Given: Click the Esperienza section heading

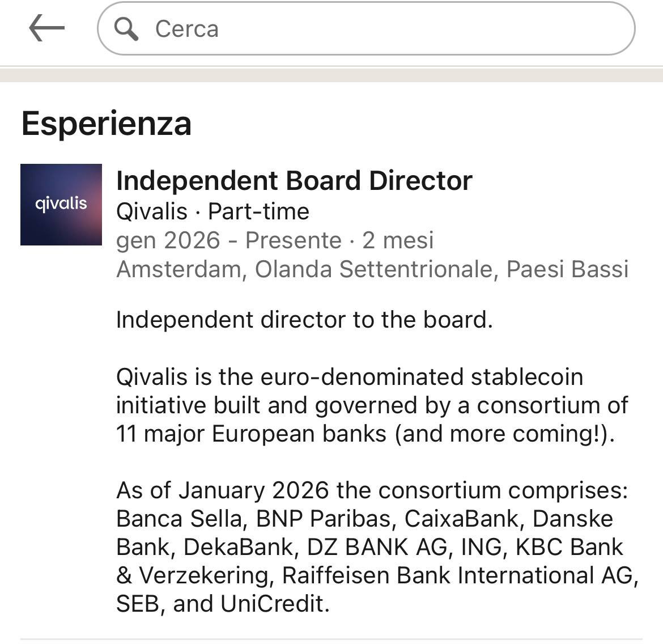Looking at the screenshot, I should coord(107,124).
